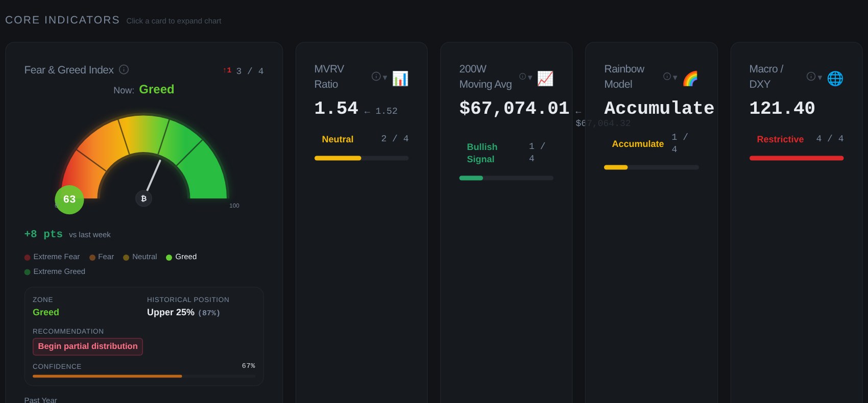Click the +8 pts weekly change text

click(x=43, y=234)
